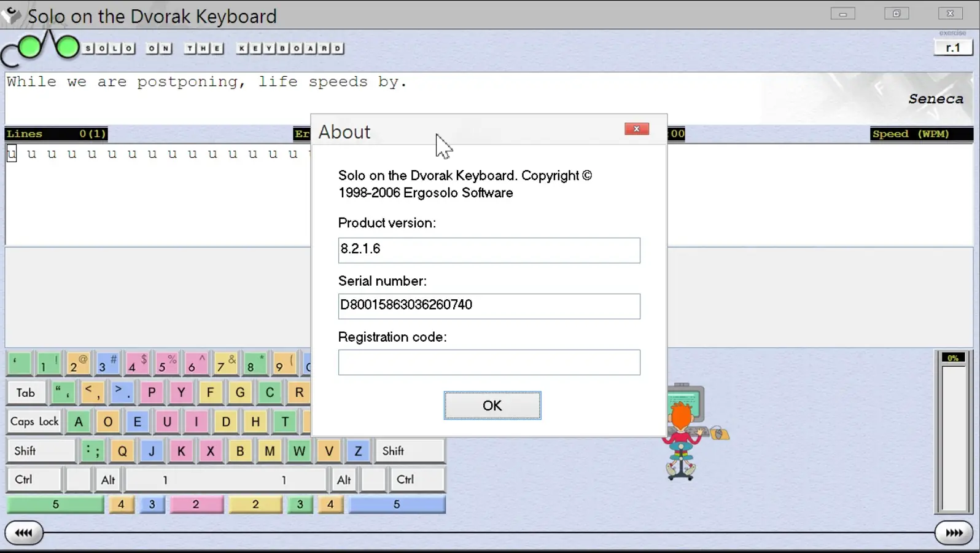The width and height of the screenshot is (980, 553).
Task: Click the 0% vertical progress bar
Action: (954, 432)
